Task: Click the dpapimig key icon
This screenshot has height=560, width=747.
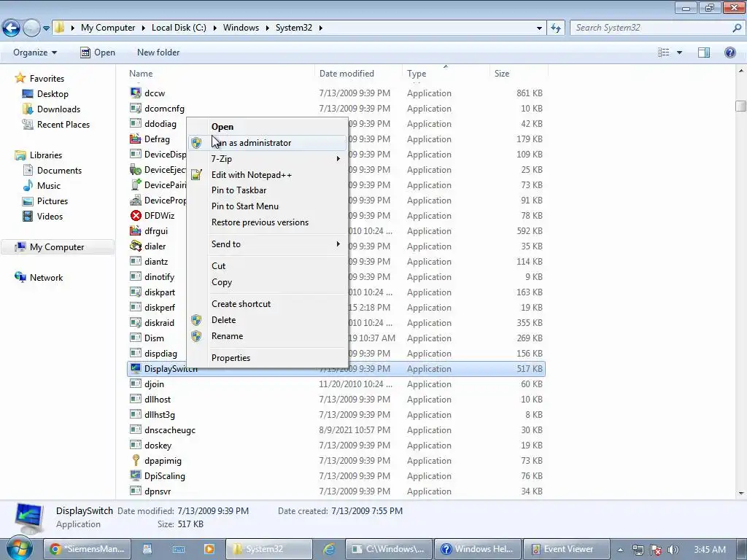Action: pyautogui.click(x=136, y=460)
